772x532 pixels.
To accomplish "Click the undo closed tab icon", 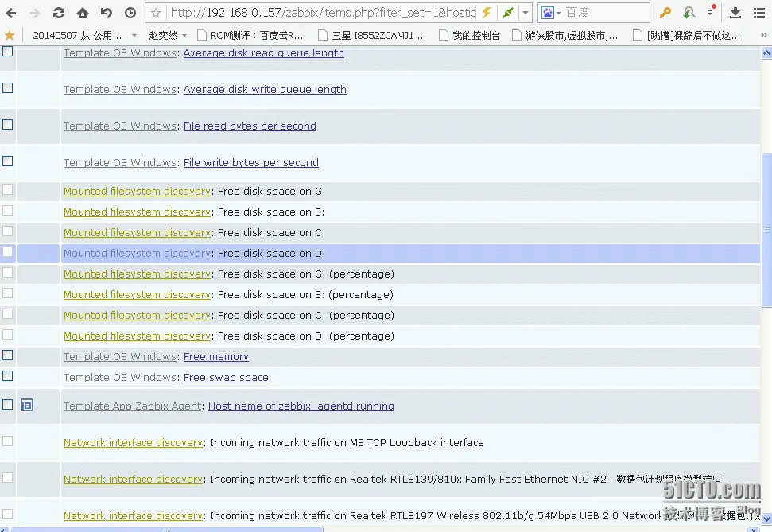I will pyautogui.click(x=107, y=13).
